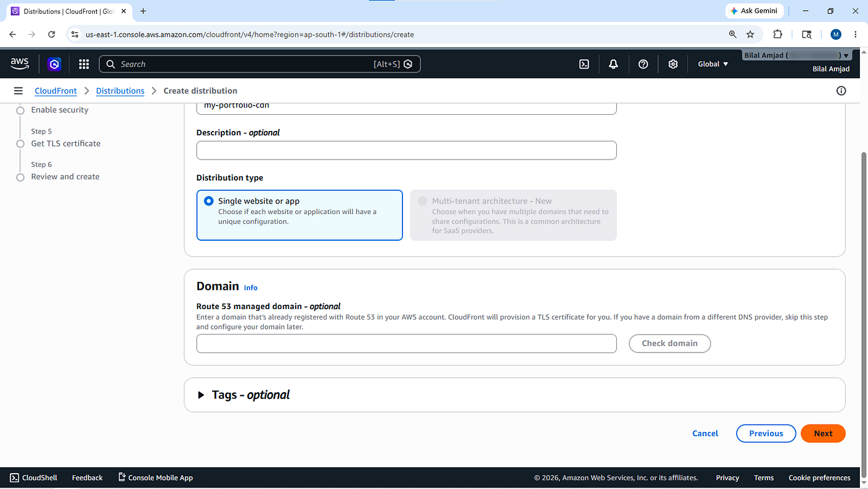Image resolution: width=868 pixels, height=489 pixels.
Task: Open the Domain Info link
Action: [x=250, y=288]
